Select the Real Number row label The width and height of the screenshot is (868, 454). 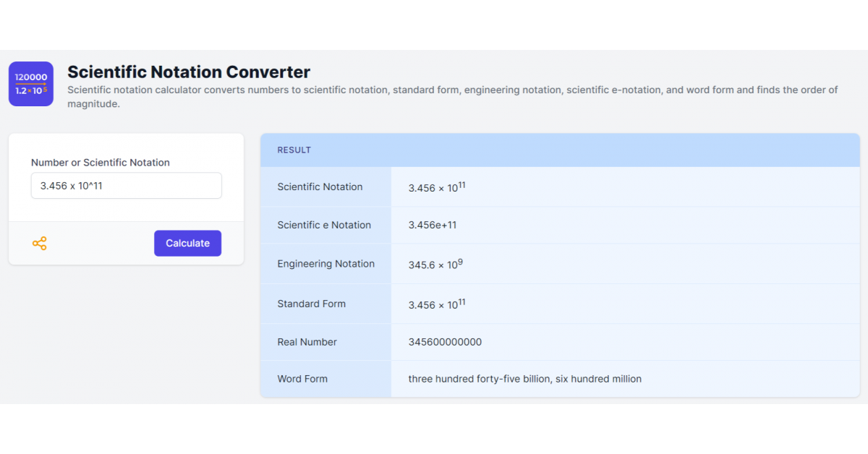307,342
